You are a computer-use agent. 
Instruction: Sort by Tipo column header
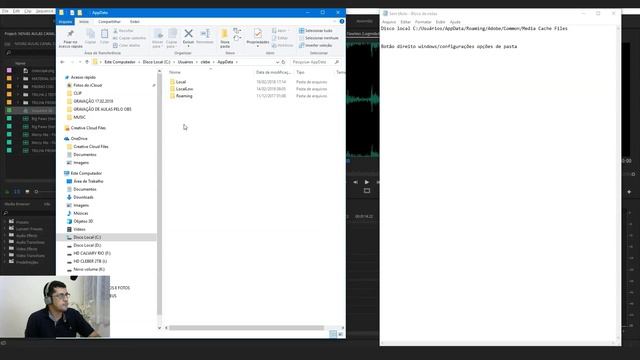tap(300, 72)
